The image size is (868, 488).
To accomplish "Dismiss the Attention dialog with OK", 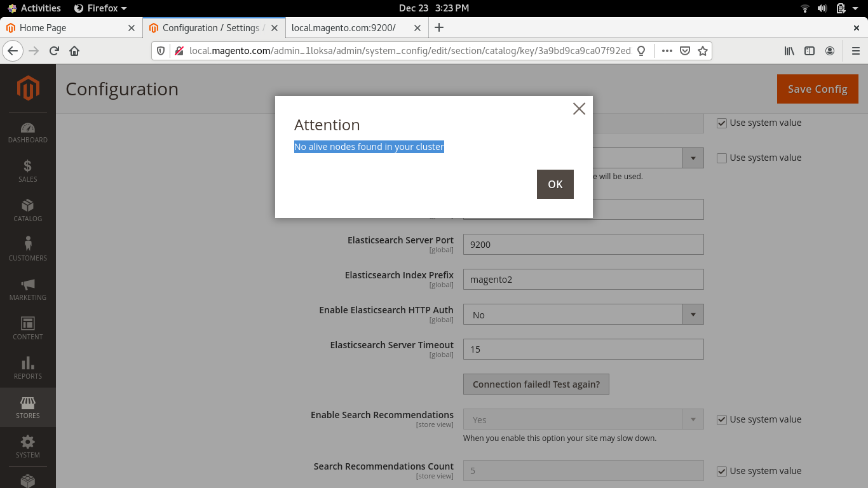I will coord(555,184).
